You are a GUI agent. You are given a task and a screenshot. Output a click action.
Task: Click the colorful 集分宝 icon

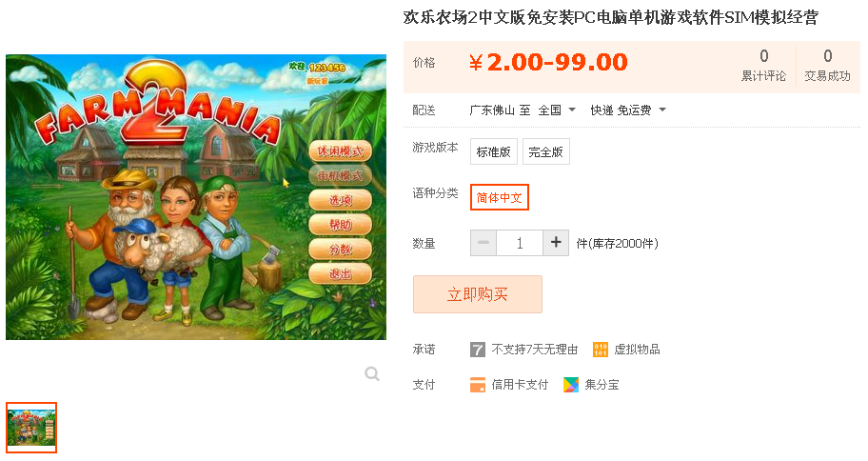tap(571, 385)
